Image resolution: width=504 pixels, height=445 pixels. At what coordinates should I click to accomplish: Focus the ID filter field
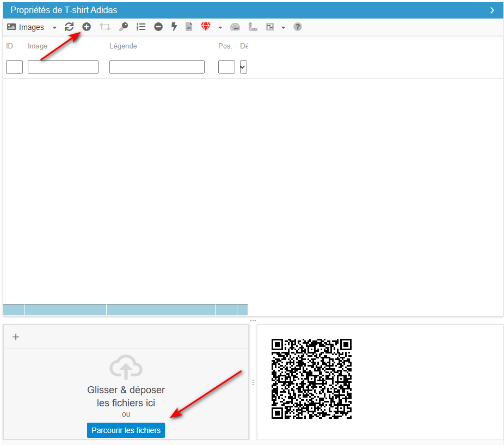[x=15, y=67]
